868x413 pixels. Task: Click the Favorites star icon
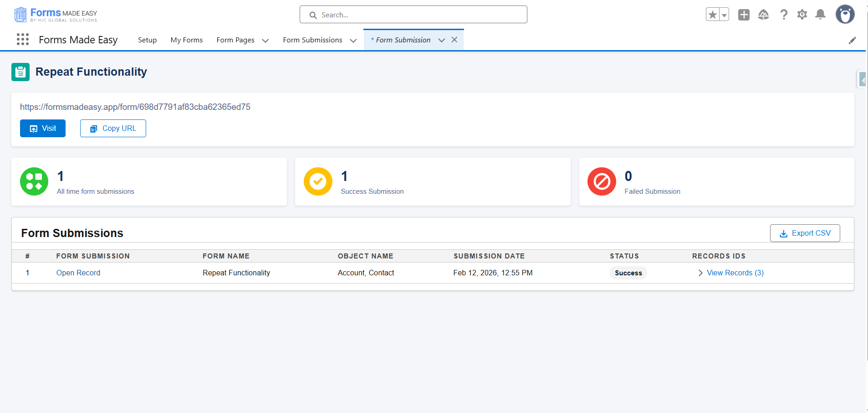tap(713, 15)
